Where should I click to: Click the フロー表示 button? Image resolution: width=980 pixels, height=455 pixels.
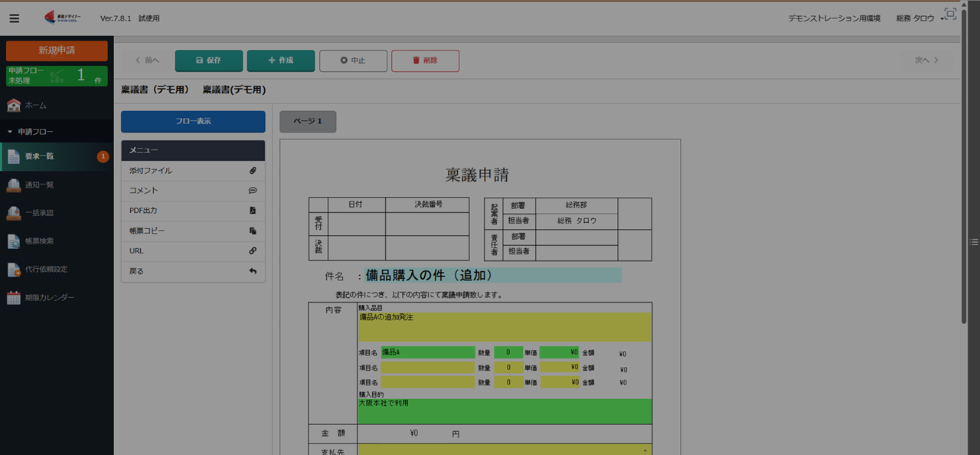(193, 122)
